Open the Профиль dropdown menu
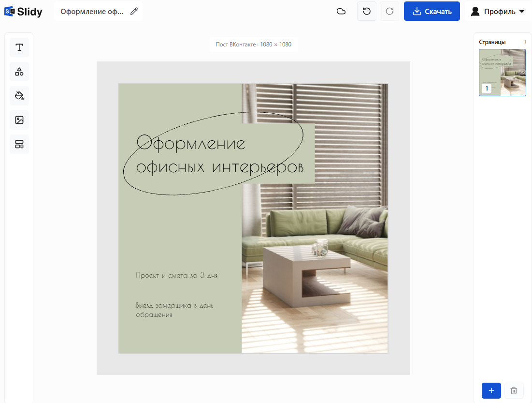 [497, 11]
